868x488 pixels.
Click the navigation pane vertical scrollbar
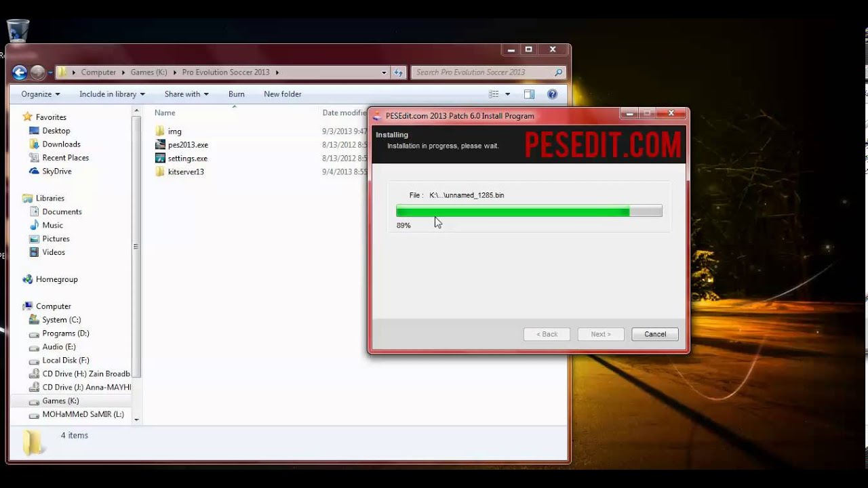[136, 247]
